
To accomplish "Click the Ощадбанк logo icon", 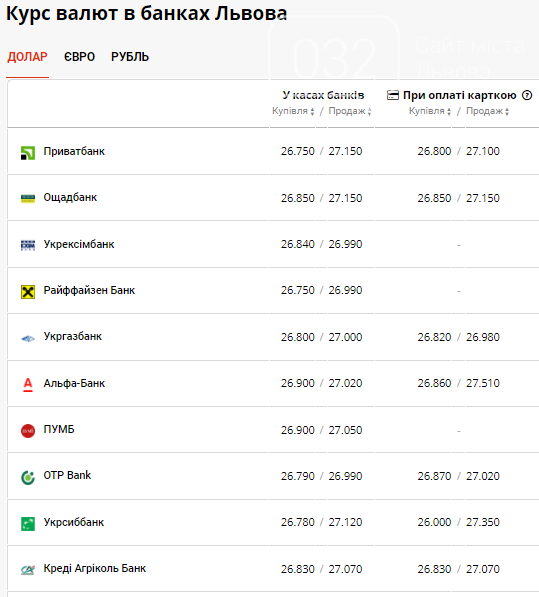I will click(x=28, y=198).
